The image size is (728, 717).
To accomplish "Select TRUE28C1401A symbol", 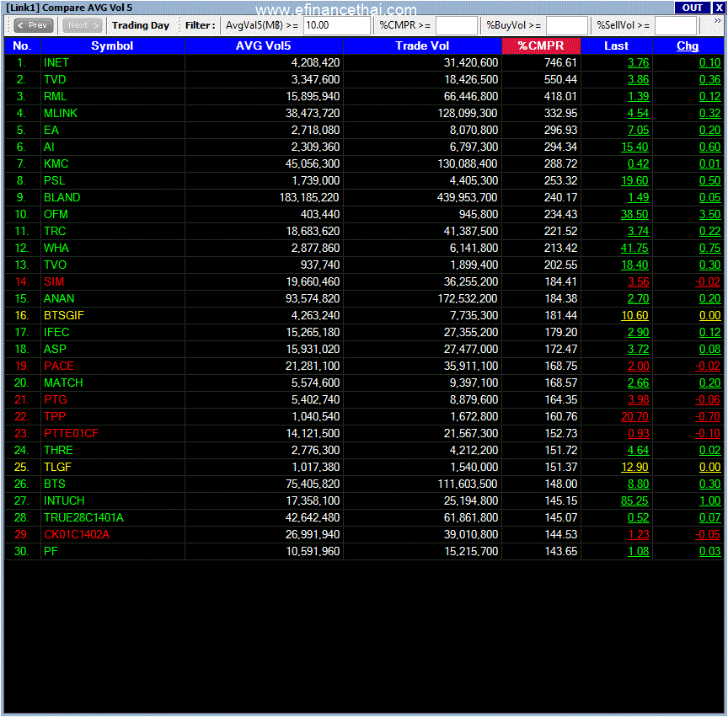I will point(84,518).
